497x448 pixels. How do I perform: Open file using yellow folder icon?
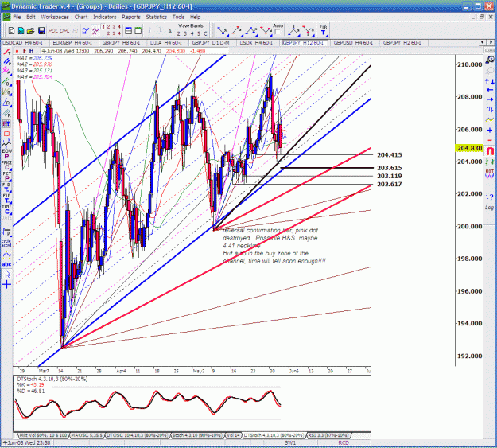(x=31, y=31)
